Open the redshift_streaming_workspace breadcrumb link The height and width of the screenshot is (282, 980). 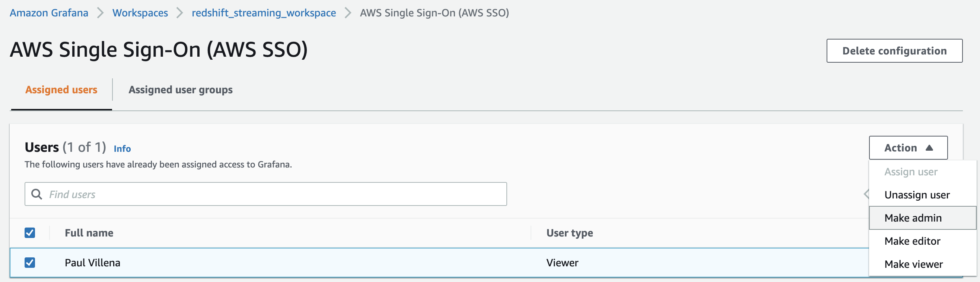[264, 13]
